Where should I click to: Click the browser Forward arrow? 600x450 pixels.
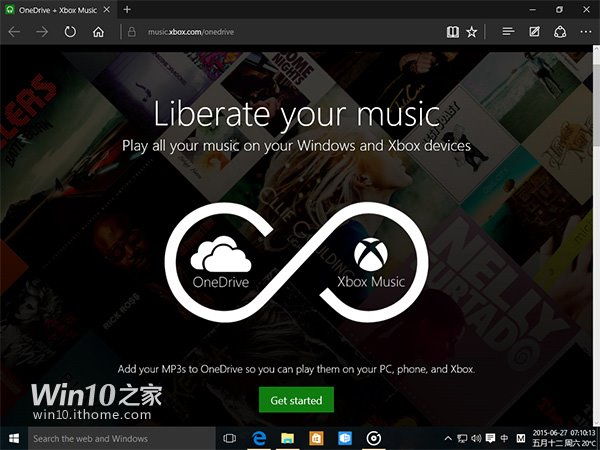click(42, 32)
